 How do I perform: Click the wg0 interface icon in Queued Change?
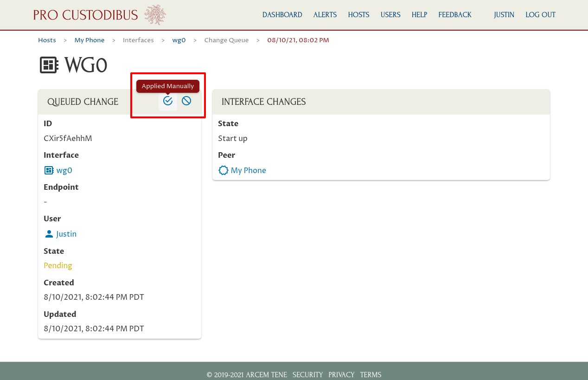coord(49,170)
